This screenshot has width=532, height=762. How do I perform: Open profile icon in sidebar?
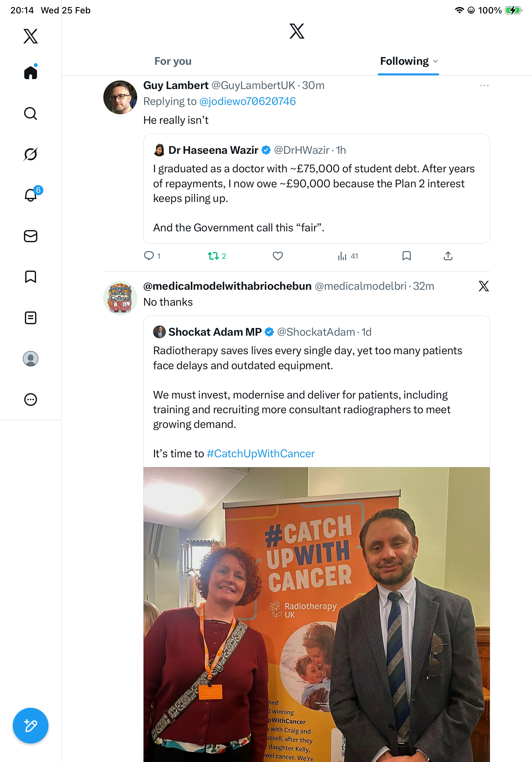31,359
